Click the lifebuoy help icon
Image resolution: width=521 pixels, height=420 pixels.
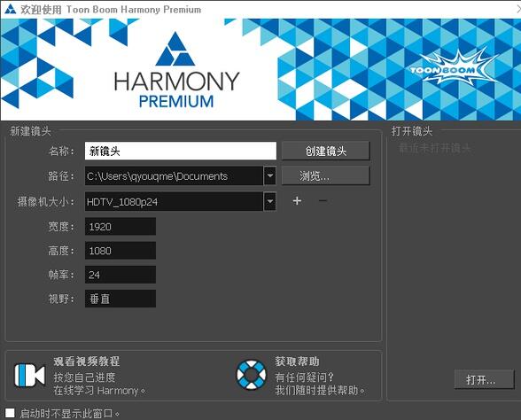click(x=252, y=375)
